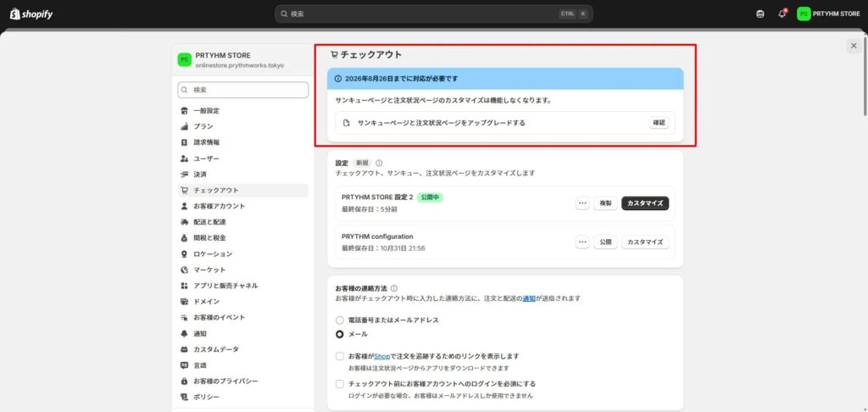Click 複製 for PRTYHM STORE 設定 2
Image resolution: width=868 pixels, height=412 pixels.
tap(605, 203)
